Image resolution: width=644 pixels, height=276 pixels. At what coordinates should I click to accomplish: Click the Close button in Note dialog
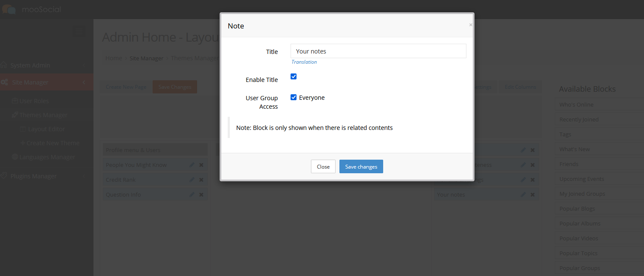coord(323,166)
